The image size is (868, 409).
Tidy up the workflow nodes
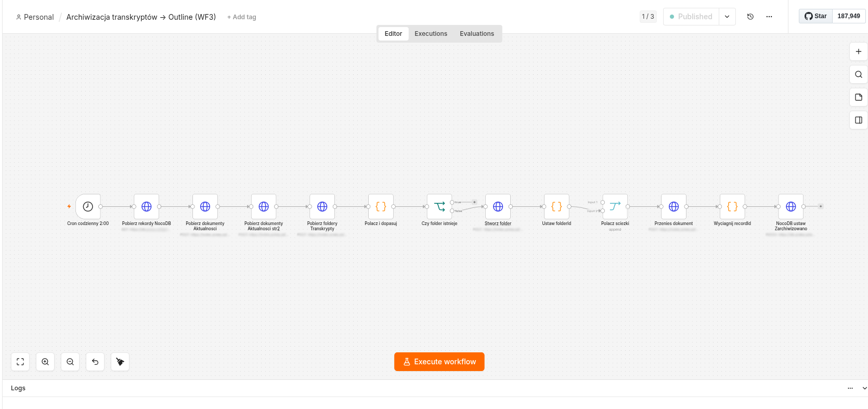pyautogui.click(x=120, y=362)
